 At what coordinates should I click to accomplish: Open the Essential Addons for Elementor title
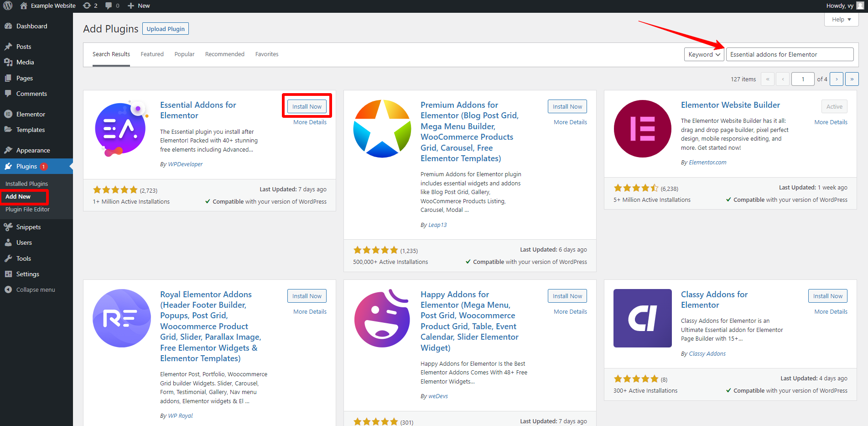click(x=198, y=110)
